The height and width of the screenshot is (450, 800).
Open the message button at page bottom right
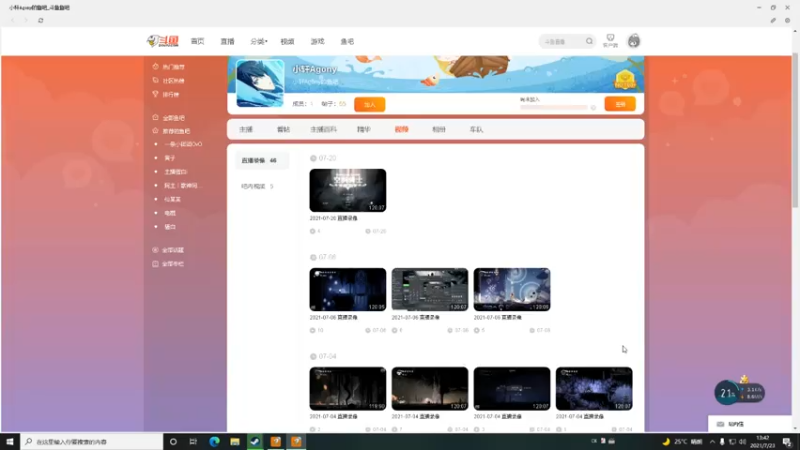pos(749,424)
